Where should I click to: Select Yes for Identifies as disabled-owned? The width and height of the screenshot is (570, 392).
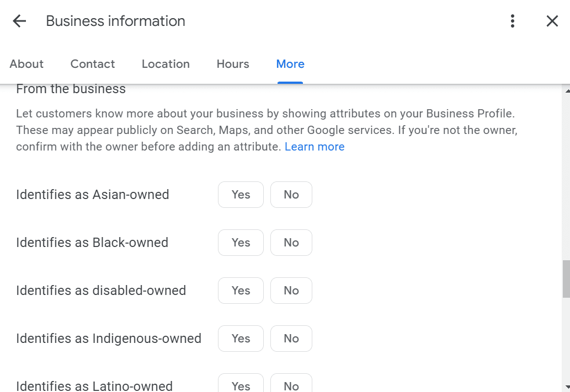[241, 291]
